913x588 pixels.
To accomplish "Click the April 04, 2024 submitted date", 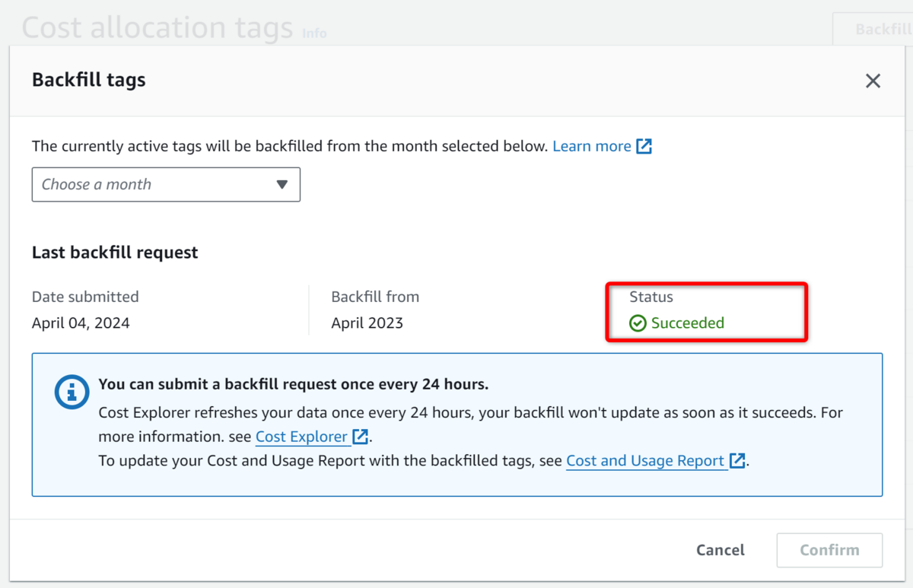I will point(81,323).
